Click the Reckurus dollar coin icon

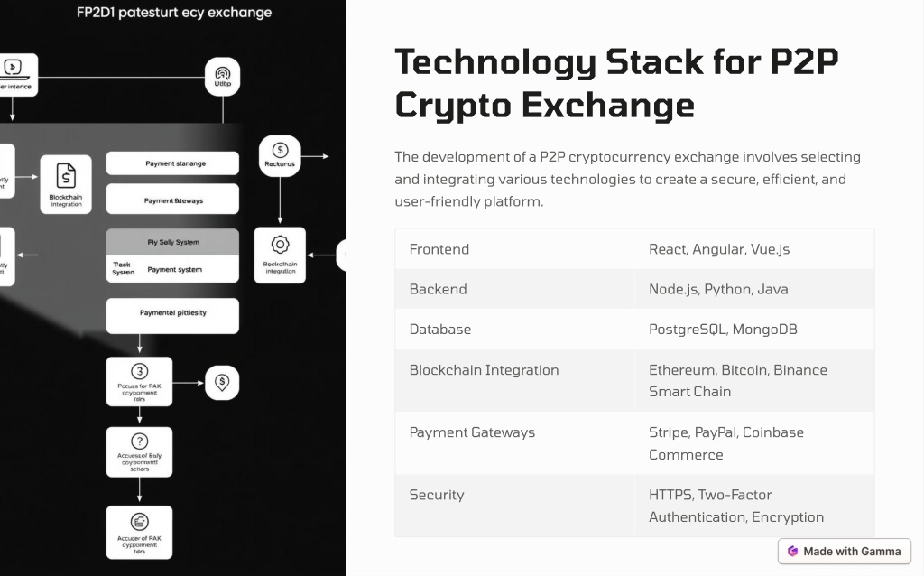coord(280,150)
